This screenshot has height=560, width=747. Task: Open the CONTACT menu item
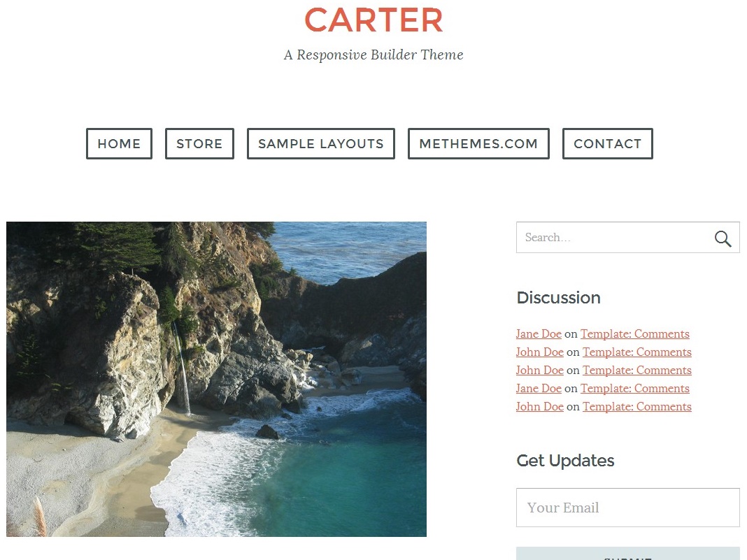point(607,144)
